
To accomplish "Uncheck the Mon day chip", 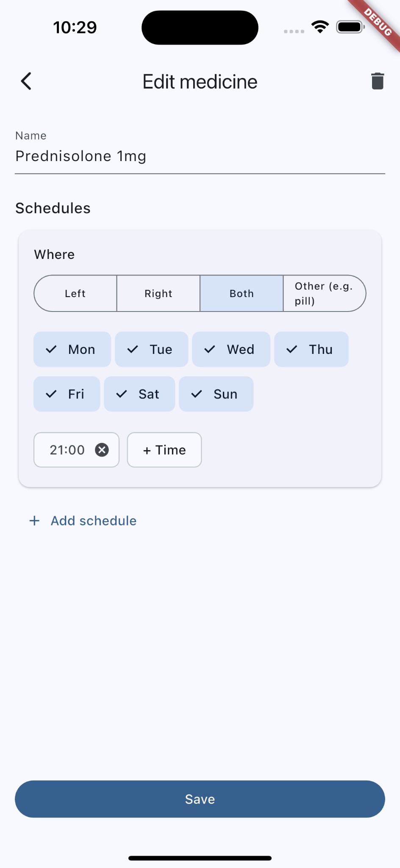I will 72,349.
